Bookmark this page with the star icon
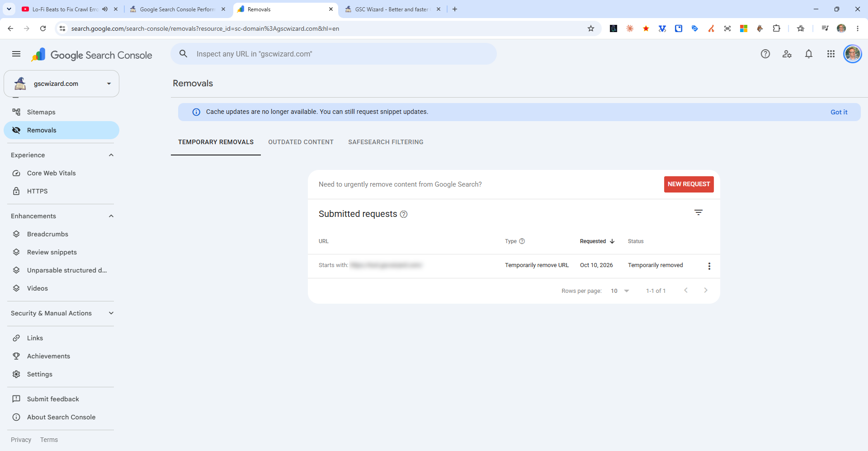Screen dimensions: 868x451 tap(591, 28)
